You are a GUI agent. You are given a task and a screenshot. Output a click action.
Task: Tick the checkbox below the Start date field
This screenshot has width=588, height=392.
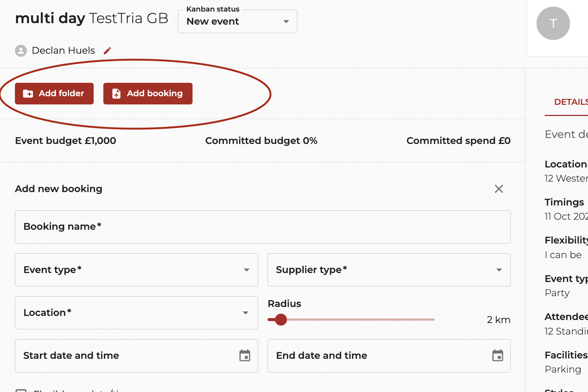[x=21, y=390]
